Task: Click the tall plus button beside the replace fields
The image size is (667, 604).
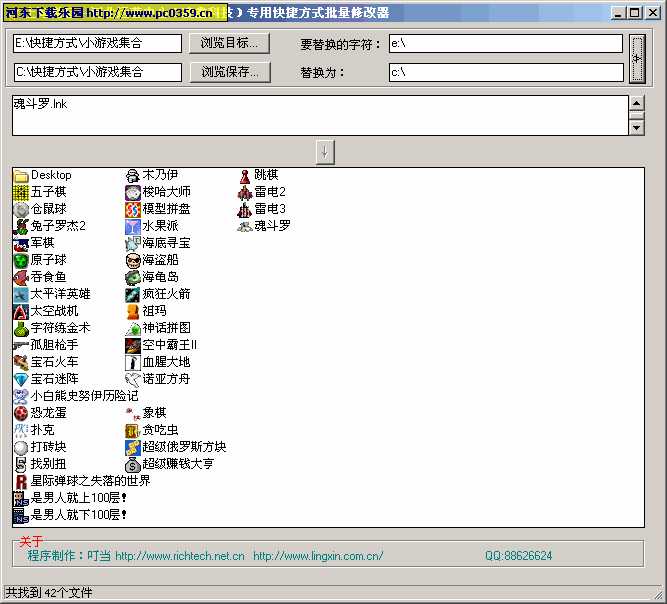Action: (637, 58)
